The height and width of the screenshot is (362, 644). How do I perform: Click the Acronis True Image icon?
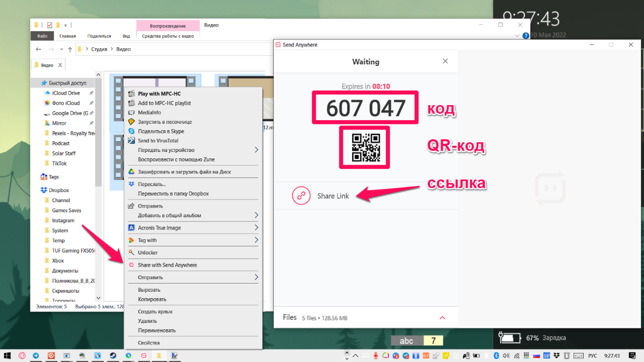pyautogui.click(x=131, y=228)
